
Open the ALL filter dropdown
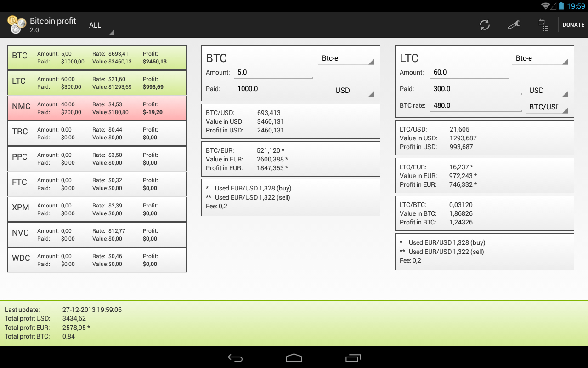pyautogui.click(x=101, y=26)
